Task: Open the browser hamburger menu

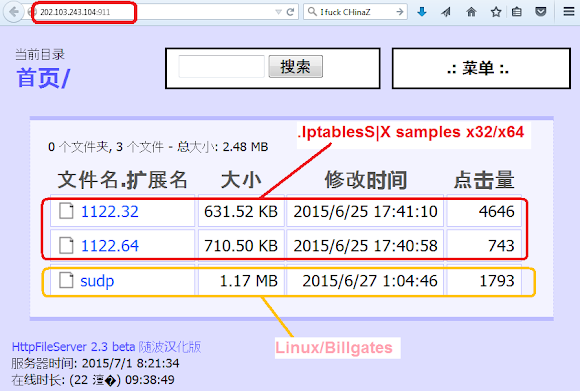Action: pyautogui.click(x=569, y=12)
